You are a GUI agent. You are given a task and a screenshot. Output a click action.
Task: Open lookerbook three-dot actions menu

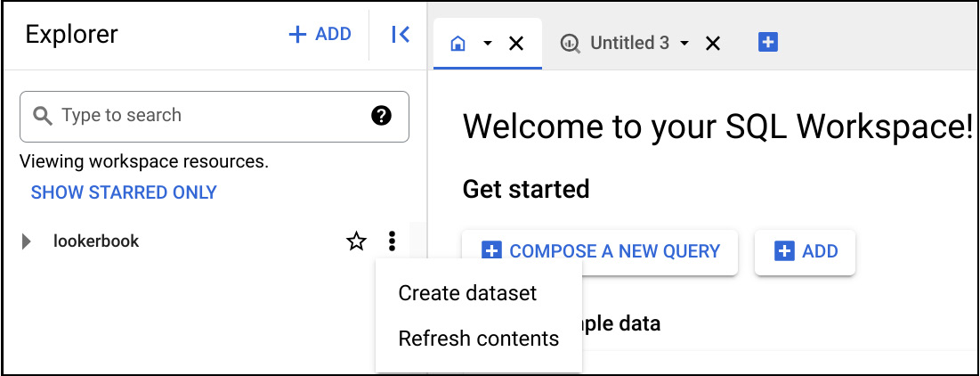pyautogui.click(x=392, y=241)
